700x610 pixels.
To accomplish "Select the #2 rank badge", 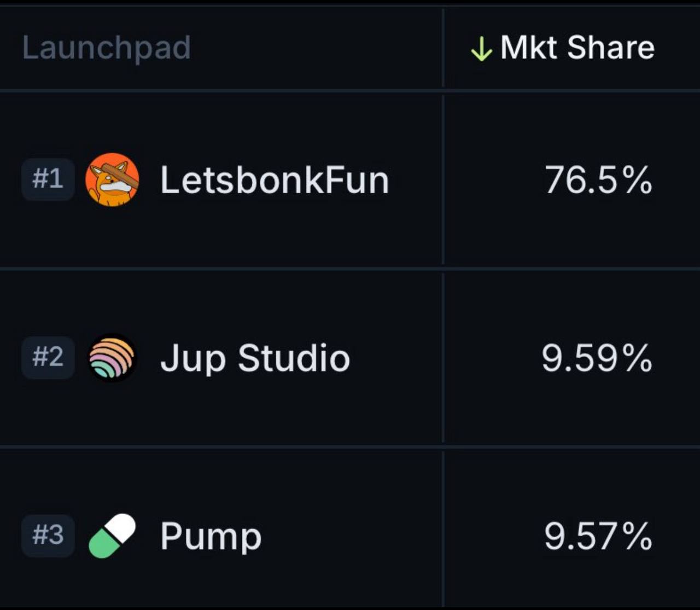I will (48, 357).
